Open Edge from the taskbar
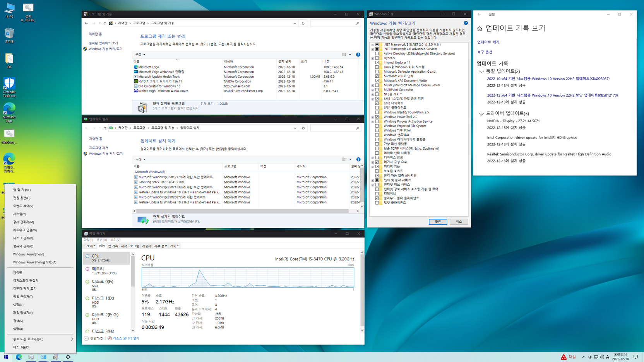 point(19,357)
